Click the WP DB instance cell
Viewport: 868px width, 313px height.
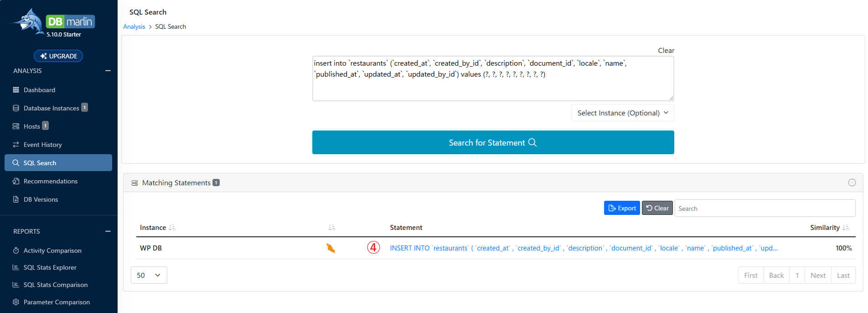click(x=151, y=248)
